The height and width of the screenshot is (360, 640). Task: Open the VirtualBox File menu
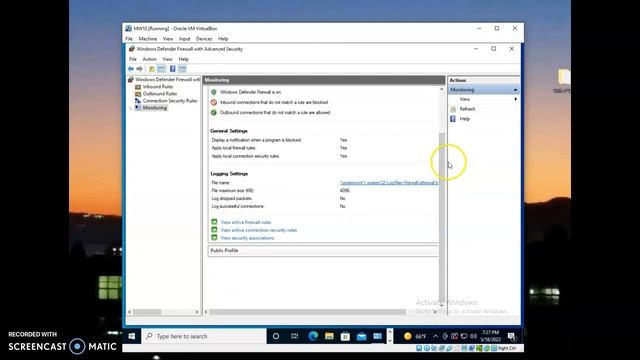click(129, 39)
